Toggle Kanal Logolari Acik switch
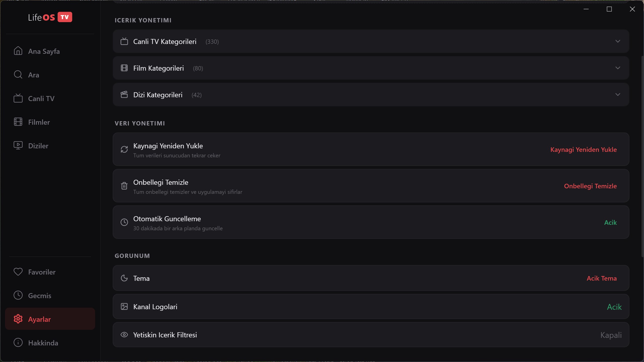This screenshot has height=362, width=644. point(614,307)
